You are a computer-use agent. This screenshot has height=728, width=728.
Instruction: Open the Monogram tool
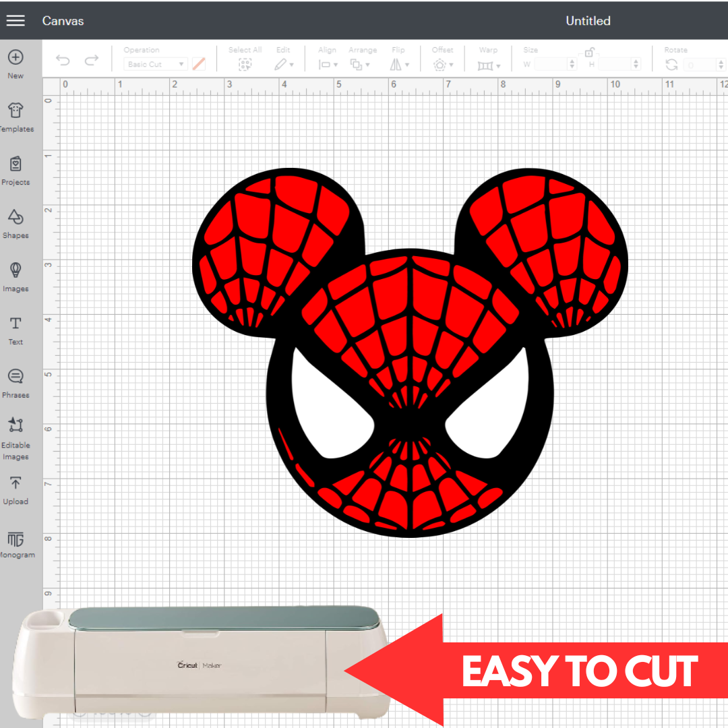(x=16, y=545)
